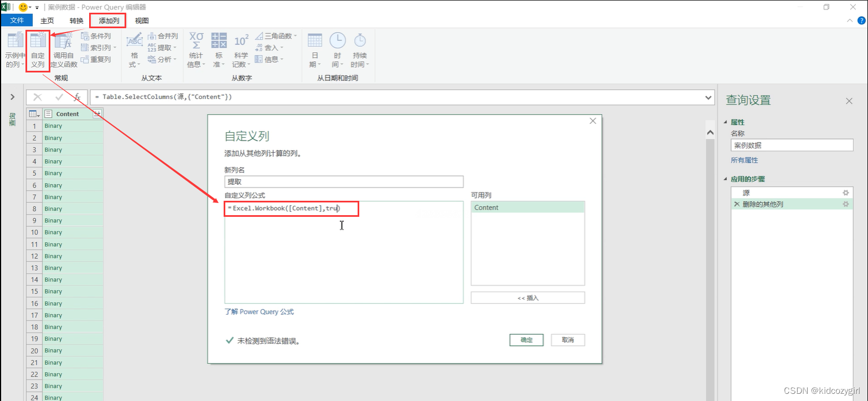Viewport: 868px width, 401px height.
Task: Open the 自定义列 ribbon command
Action: [38, 50]
